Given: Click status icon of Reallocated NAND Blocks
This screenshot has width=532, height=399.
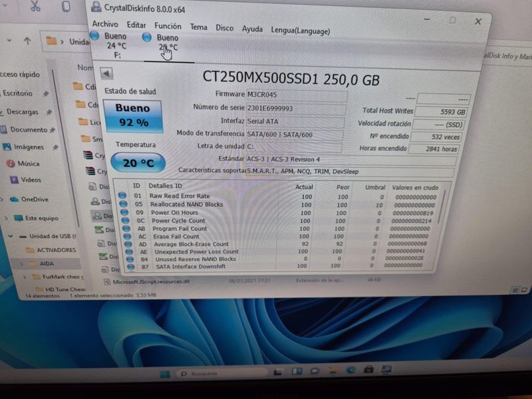Looking at the screenshot, I should point(124,203).
